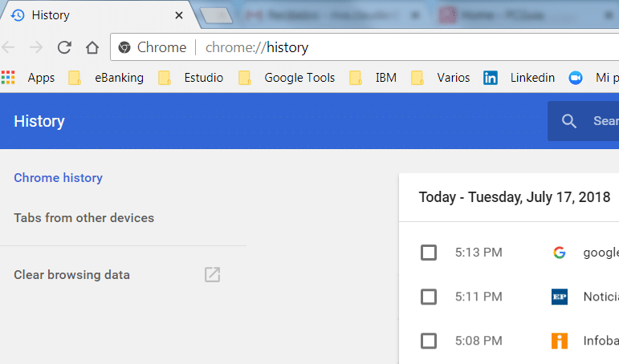Click the Infobae favicon on the 5:08 PM entry
619x364 pixels.
pos(560,341)
